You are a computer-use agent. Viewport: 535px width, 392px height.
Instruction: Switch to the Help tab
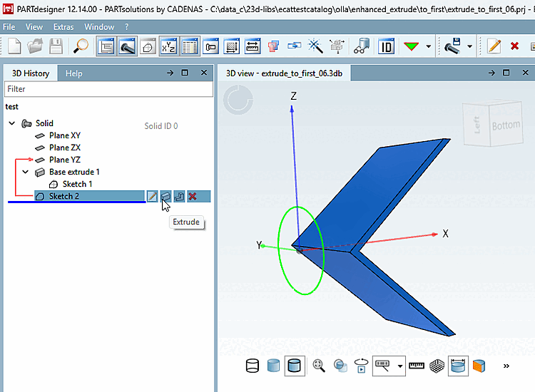tap(73, 73)
